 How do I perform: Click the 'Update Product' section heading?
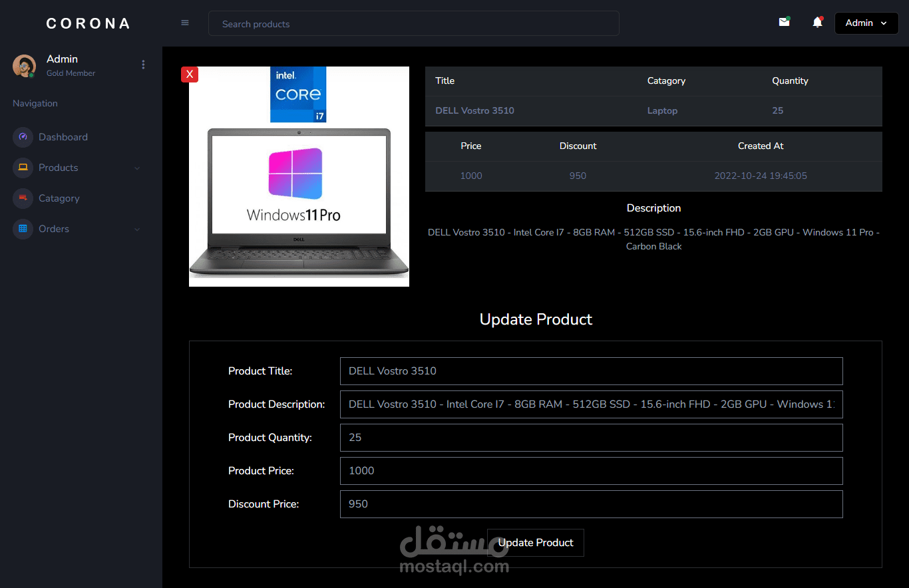[x=536, y=319]
